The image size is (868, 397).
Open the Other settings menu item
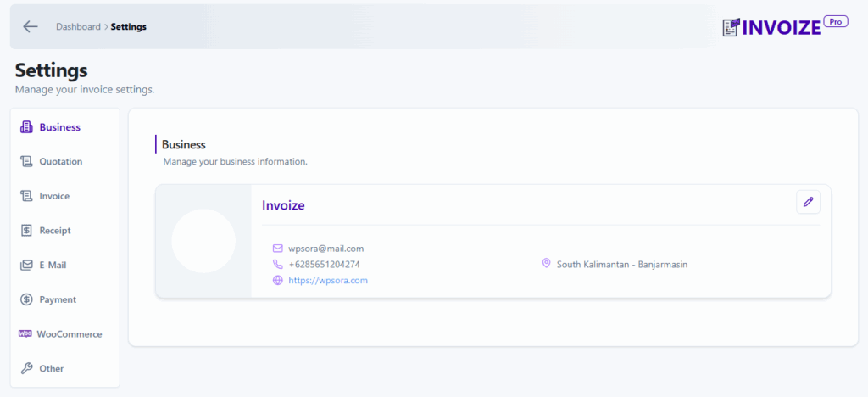pyautogui.click(x=64, y=369)
